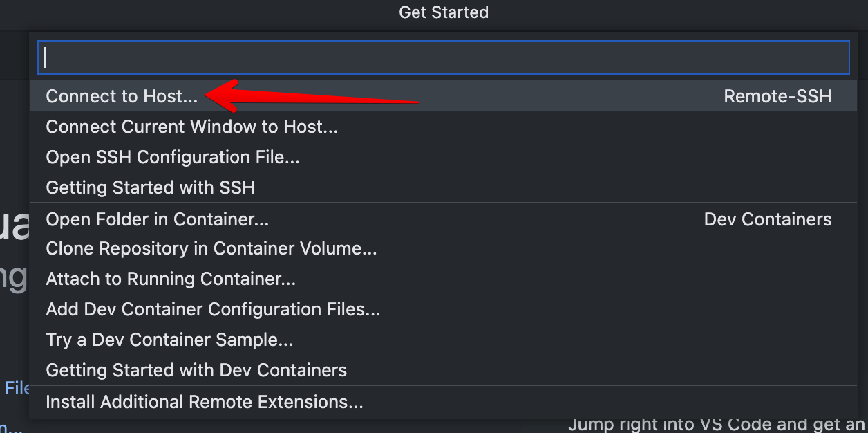Choose Open Folder in Container...
Screen dimensions: 868x433
tap(157, 220)
